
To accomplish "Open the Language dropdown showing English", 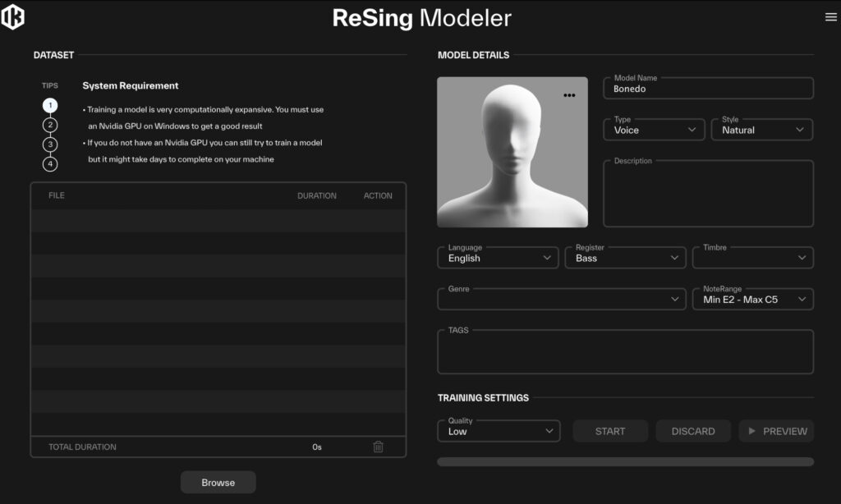I will (498, 258).
